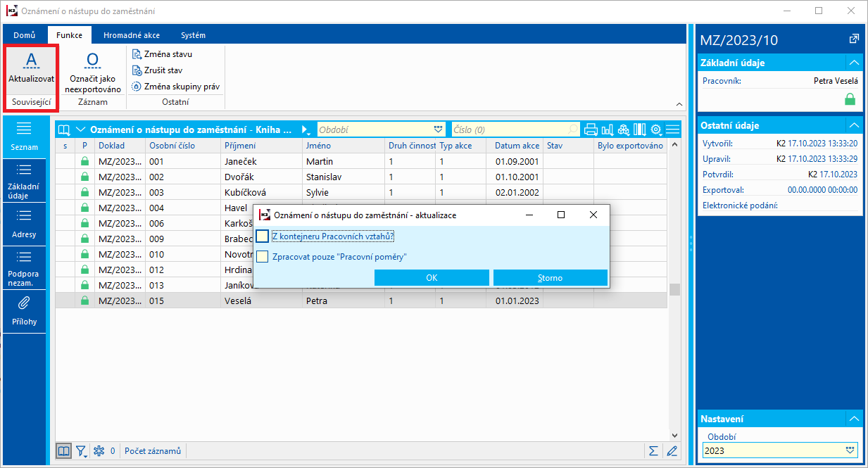Open the Období 2023 dropdown in Nastavení
The image size is (868, 468).
[850, 450]
